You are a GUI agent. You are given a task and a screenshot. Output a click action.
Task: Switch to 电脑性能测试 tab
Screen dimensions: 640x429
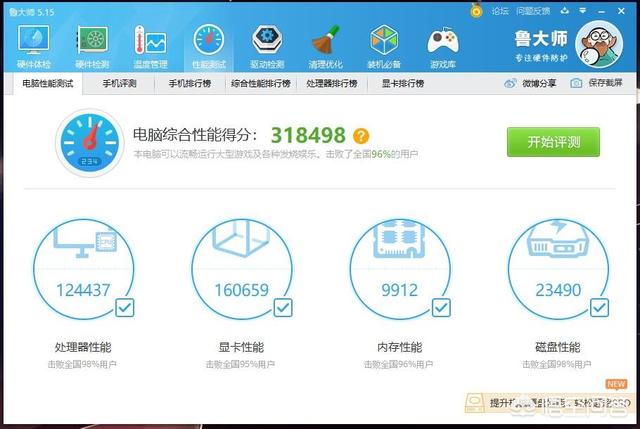tap(48, 84)
